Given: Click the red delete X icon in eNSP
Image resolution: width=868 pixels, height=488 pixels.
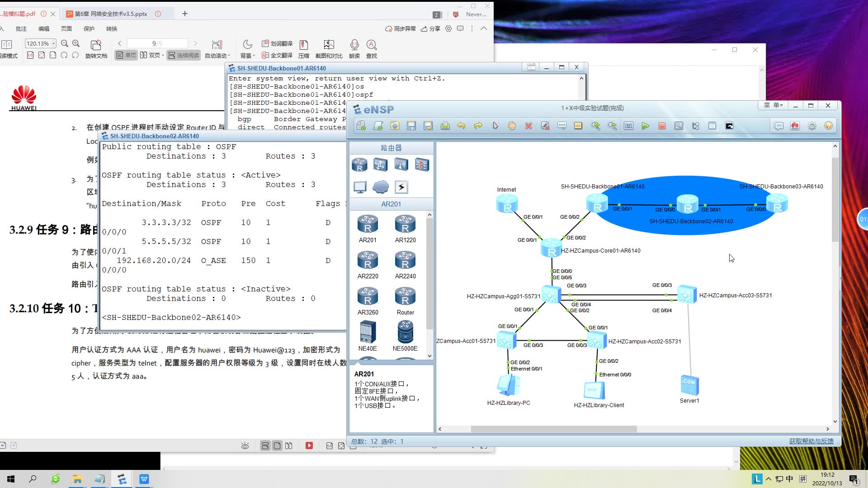Looking at the screenshot, I should coord(528,126).
